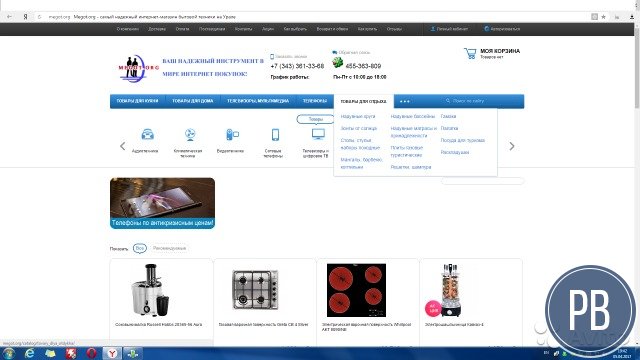Select the Товары для отдыха tab
The width and height of the screenshot is (640, 360).
(363, 101)
